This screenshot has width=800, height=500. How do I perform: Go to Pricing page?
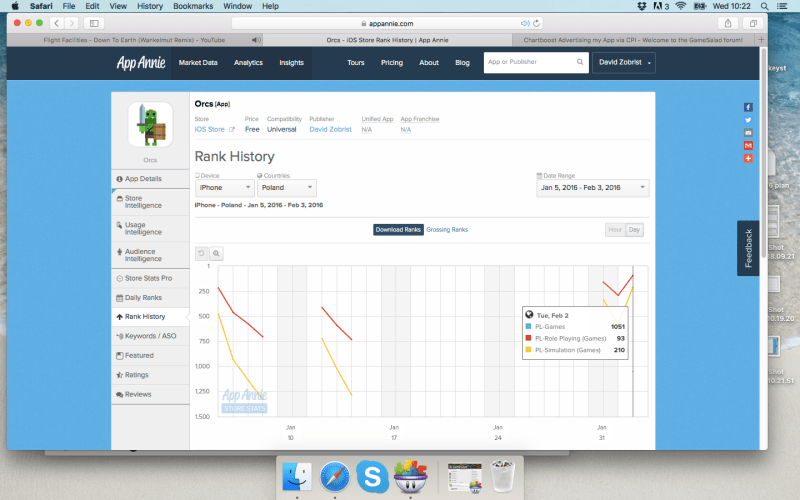tap(392, 63)
